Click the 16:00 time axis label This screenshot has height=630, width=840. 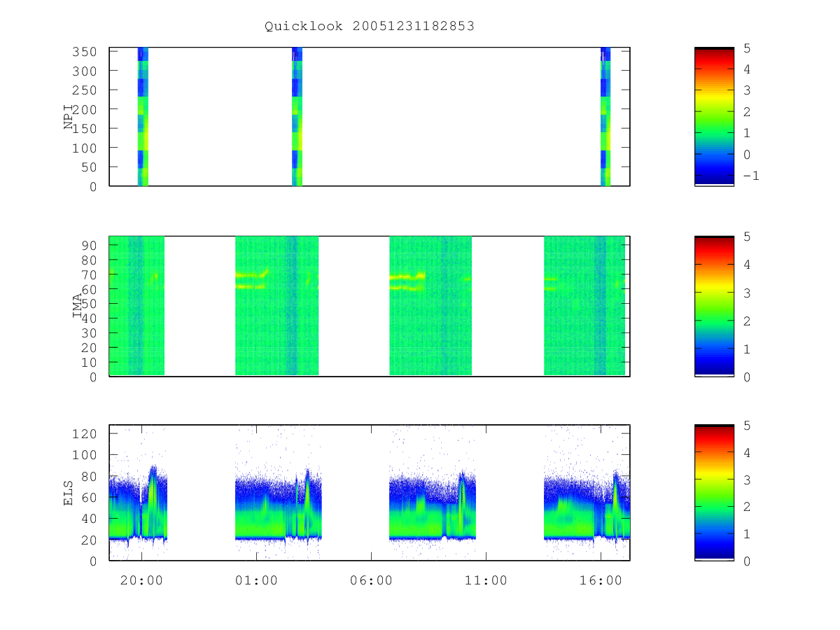[x=601, y=580]
